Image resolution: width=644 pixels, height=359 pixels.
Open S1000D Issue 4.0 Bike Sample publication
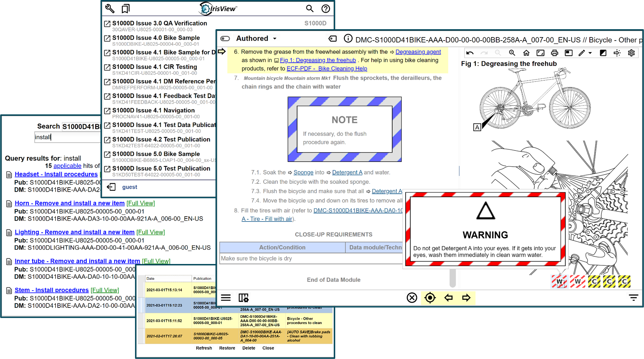click(156, 38)
